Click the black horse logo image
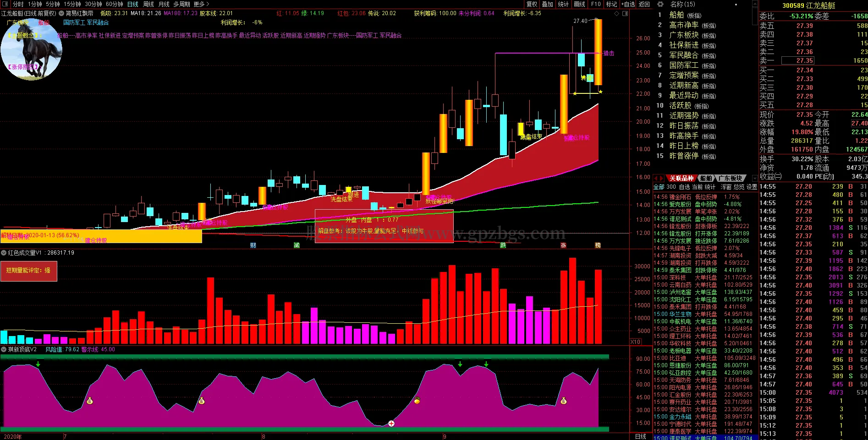 [x=31, y=49]
